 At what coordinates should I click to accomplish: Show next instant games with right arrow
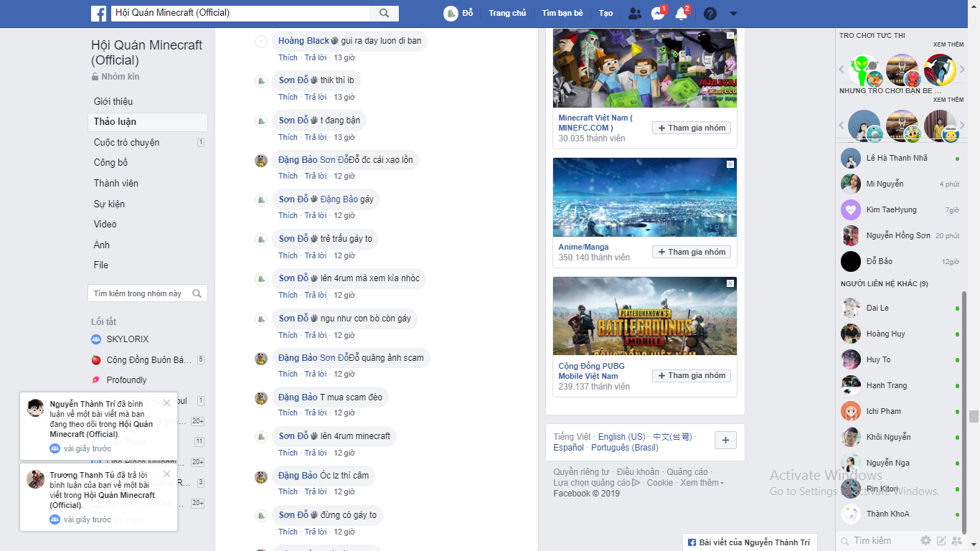pos(963,70)
